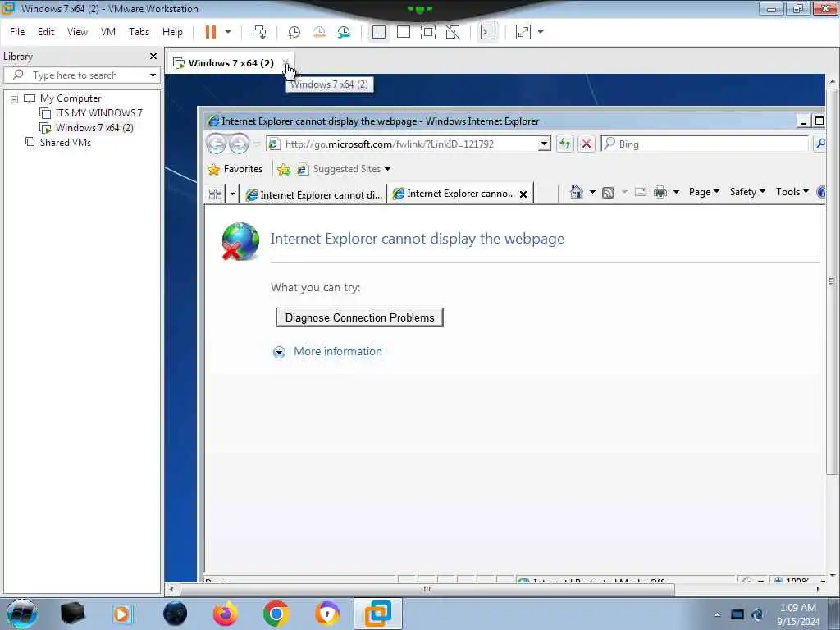Show hidden system tray icons

(x=717, y=614)
